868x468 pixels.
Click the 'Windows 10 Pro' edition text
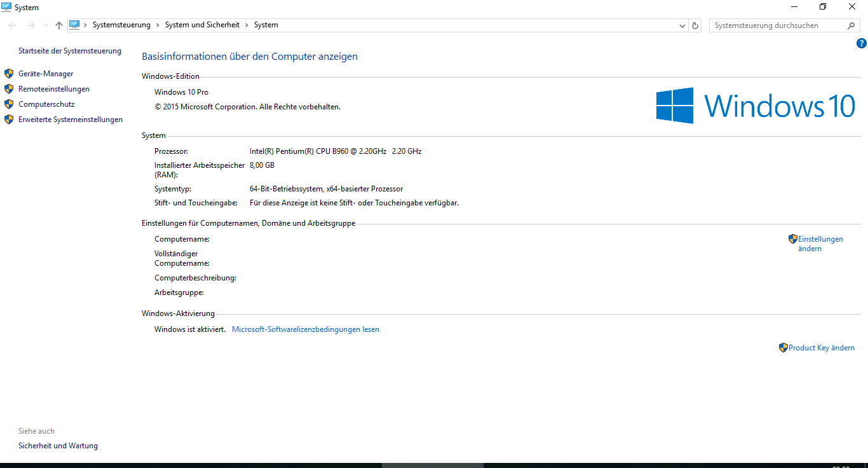pyautogui.click(x=181, y=92)
